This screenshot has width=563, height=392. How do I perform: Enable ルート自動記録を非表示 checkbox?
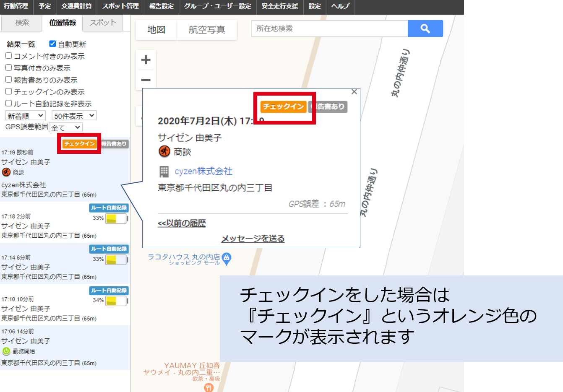pos(8,103)
